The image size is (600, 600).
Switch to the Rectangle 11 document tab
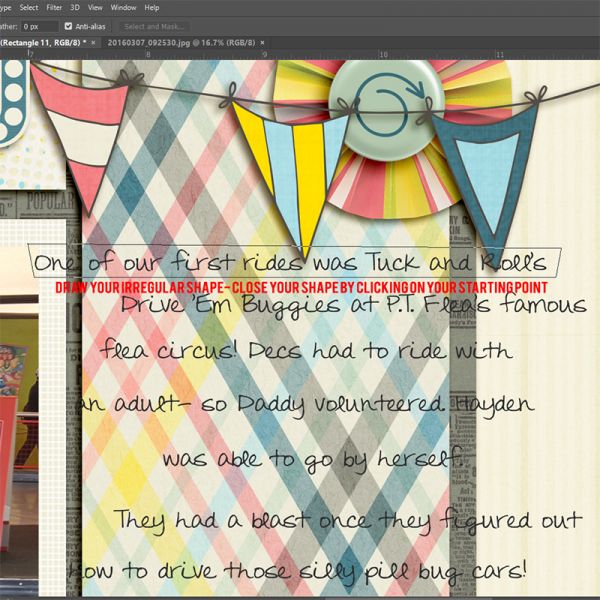coord(43,42)
